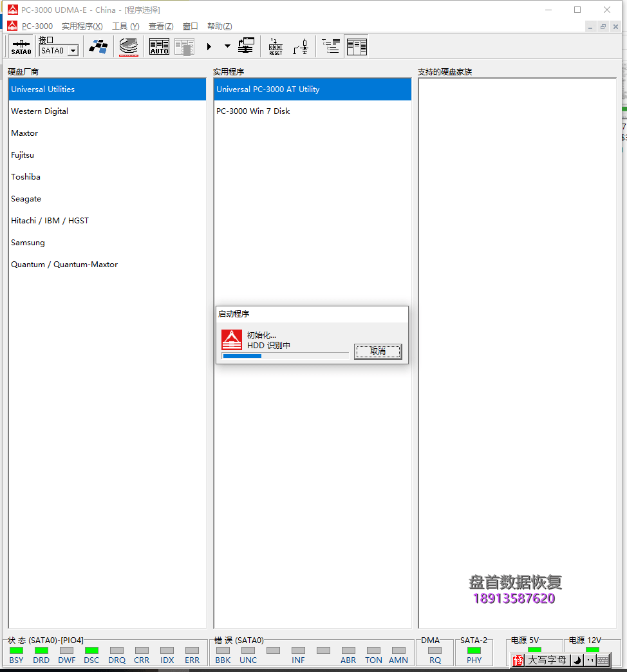Minimize the inner program-selection window
627x672 pixels.
tap(590, 26)
